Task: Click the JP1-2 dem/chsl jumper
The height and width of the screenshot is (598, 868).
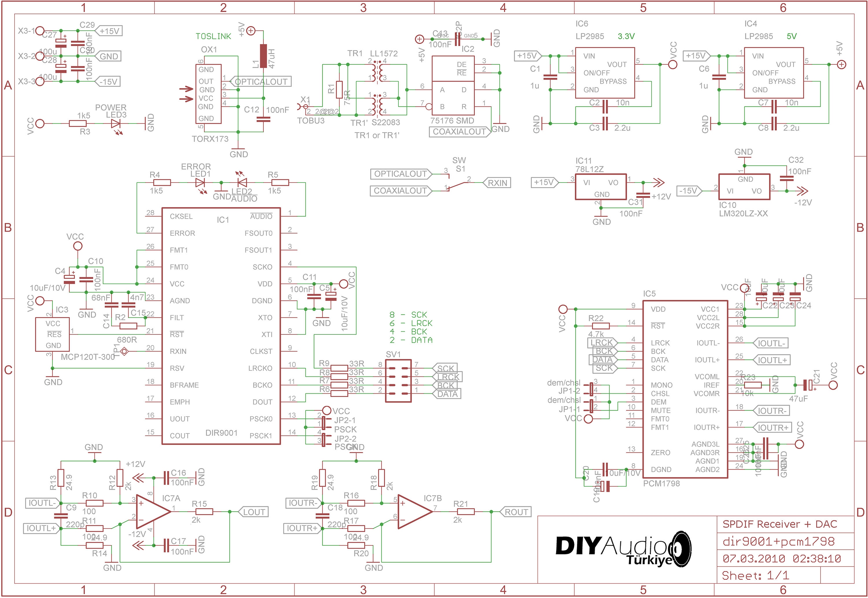Action: [591, 389]
